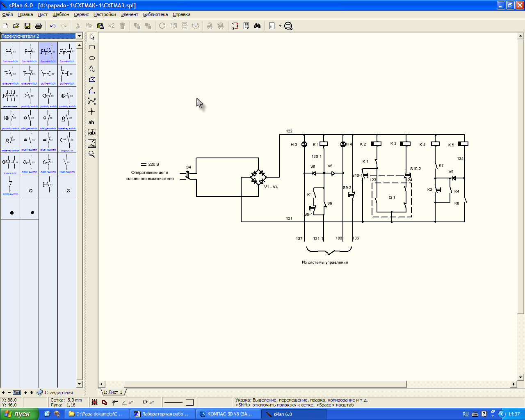Screen dimensions: 525x420
Task: Click the line style preview in the status bar
Action: pyautogui.click(x=173, y=402)
